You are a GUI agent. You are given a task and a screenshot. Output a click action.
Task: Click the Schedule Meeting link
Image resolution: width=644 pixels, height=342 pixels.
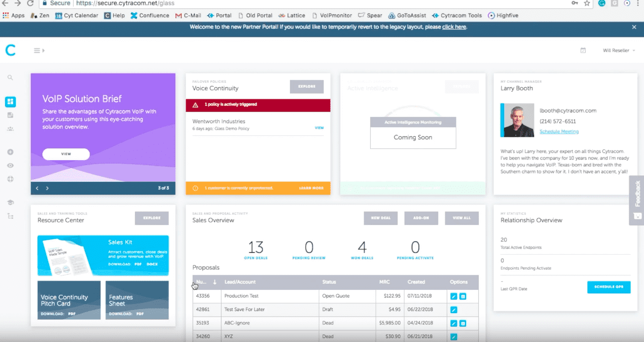(x=559, y=132)
